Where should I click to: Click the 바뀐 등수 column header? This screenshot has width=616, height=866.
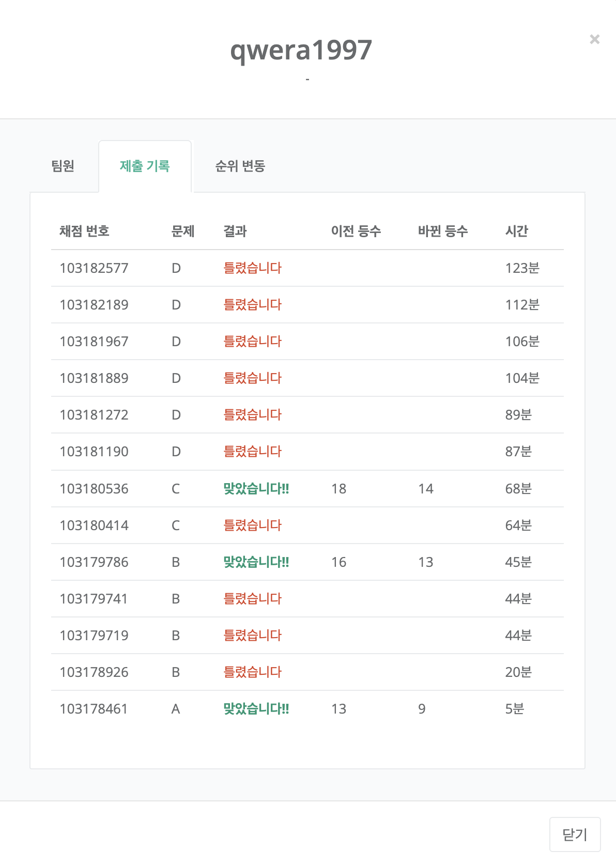coord(443,231)
